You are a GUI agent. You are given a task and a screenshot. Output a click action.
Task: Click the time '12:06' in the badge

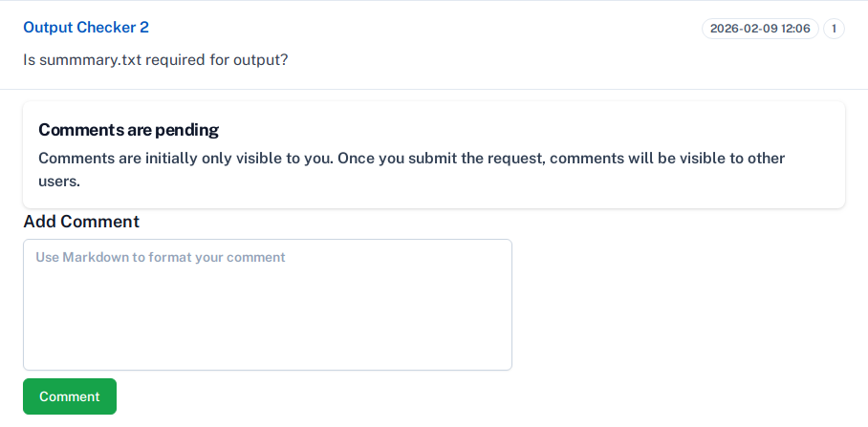point(795,29)
